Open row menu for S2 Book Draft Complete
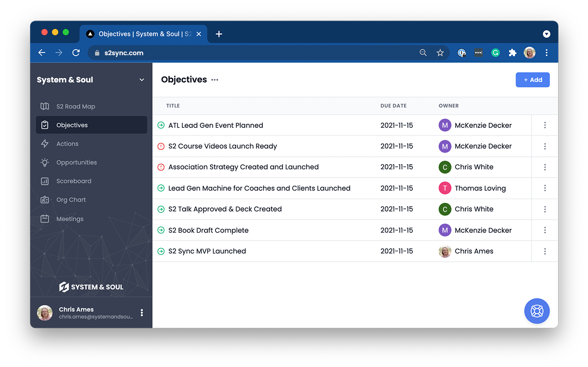Screen dimensions: 588x367 [545, 230]
